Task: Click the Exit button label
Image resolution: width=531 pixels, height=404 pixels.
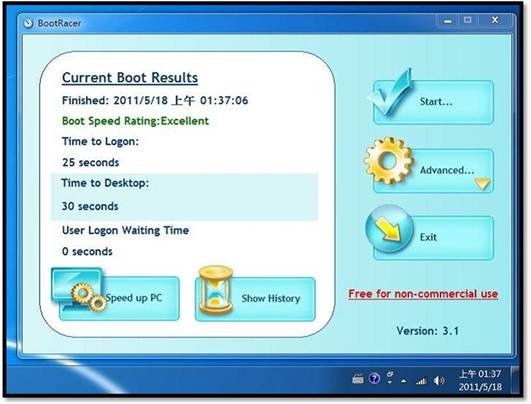Action: (428, 237)
